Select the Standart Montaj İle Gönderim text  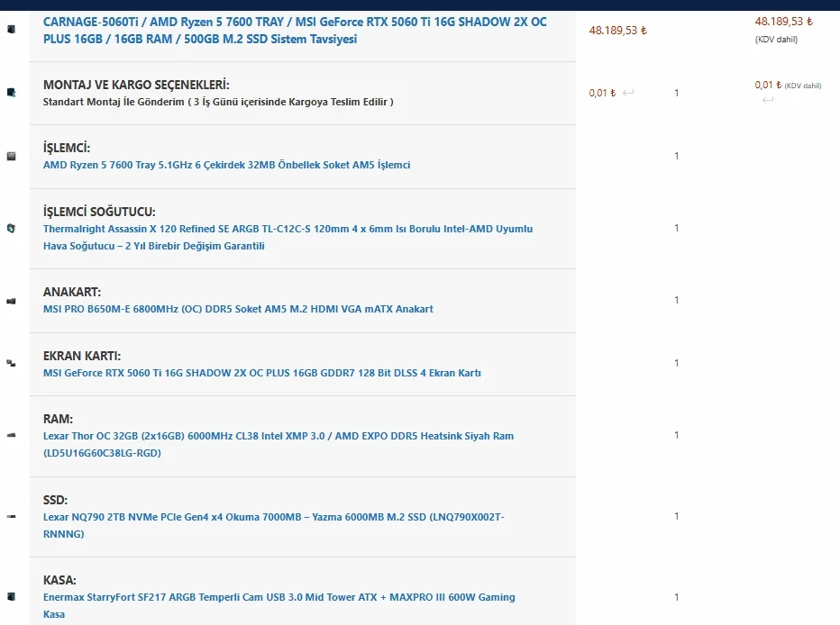click(x=218, y=102)
